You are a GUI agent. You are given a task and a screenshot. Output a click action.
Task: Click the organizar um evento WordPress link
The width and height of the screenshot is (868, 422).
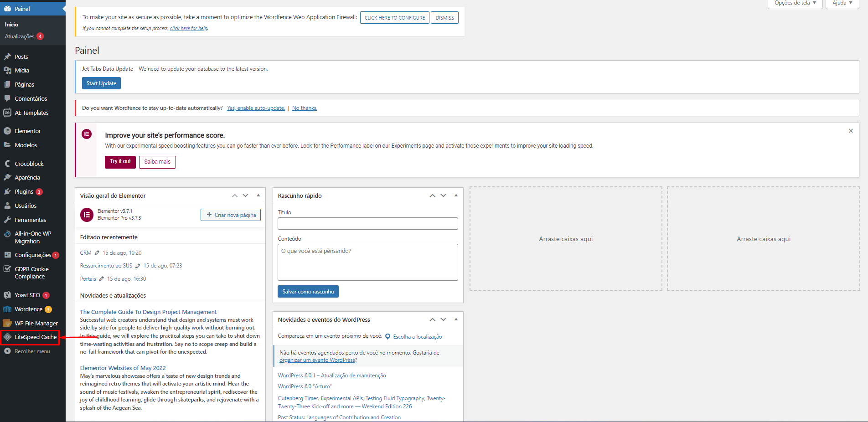(317, 360)
